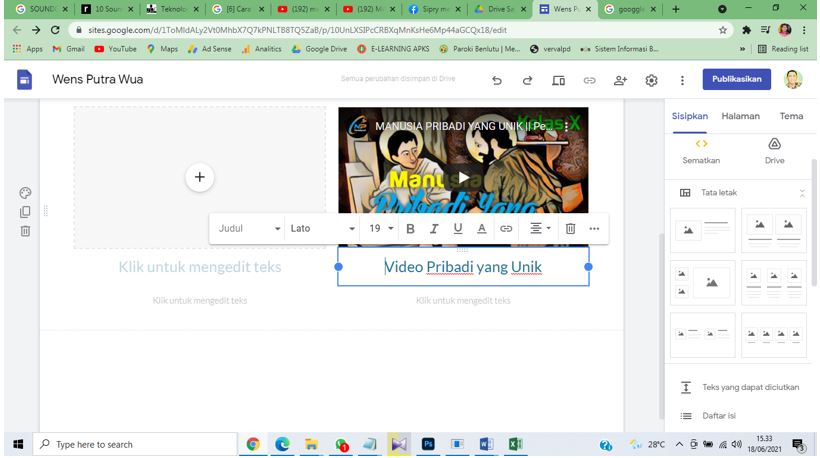Open the site settings gear
This screenshot has width=820, height=458.
(651, 80)
